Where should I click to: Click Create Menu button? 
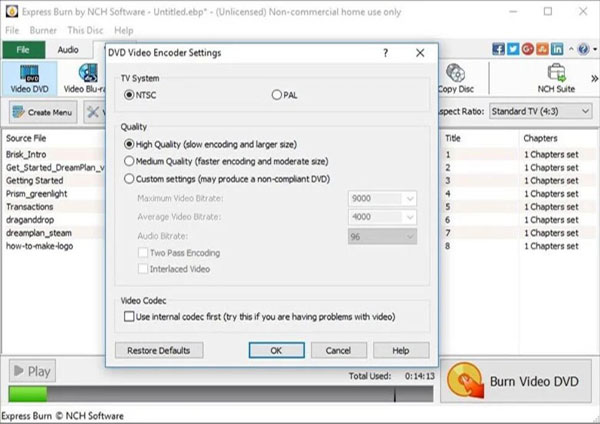43,112
